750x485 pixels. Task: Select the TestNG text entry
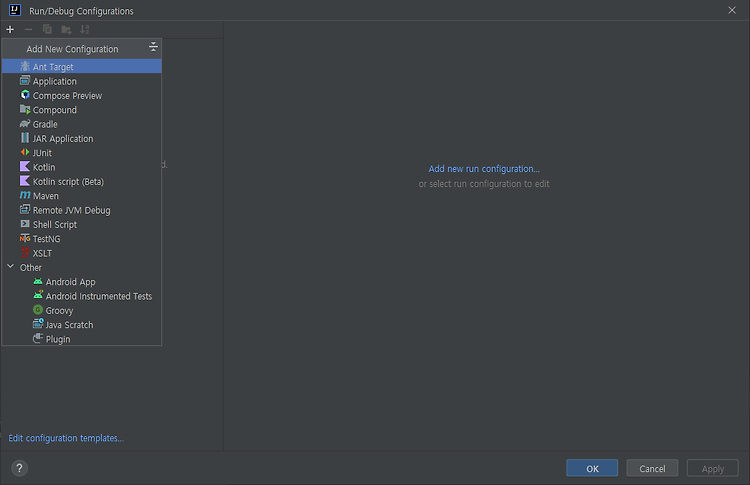coord(46,239)
